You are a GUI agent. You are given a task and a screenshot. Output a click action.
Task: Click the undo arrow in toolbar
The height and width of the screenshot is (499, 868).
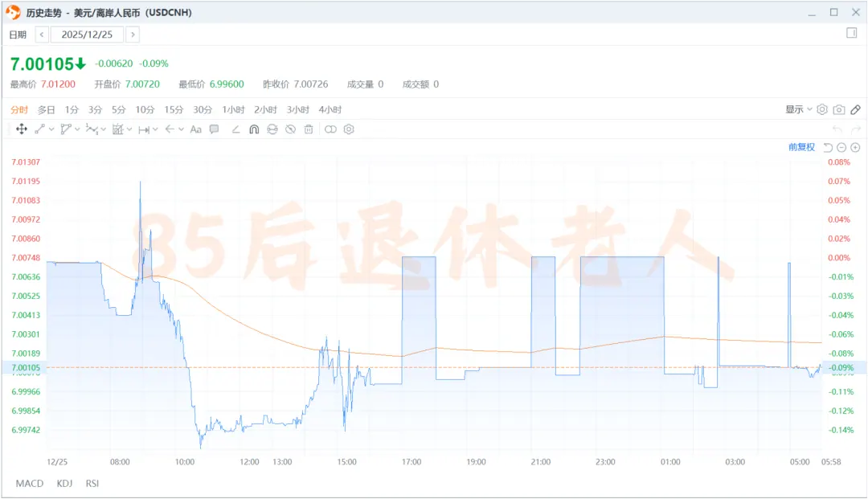coord(837,129)
